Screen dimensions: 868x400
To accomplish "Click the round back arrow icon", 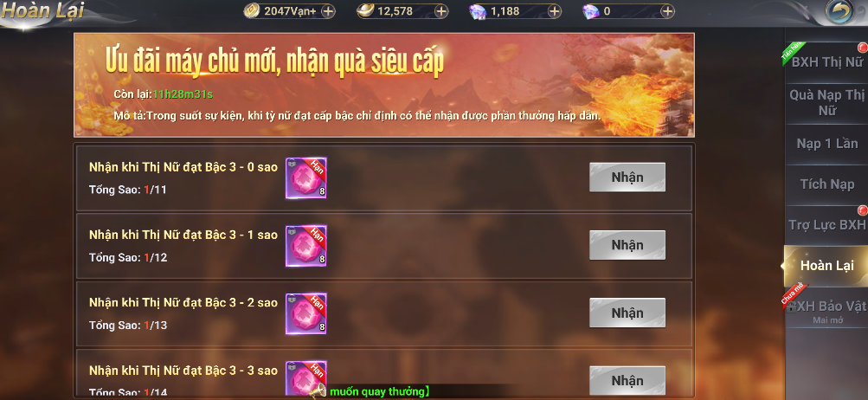I will click(839, 11).
